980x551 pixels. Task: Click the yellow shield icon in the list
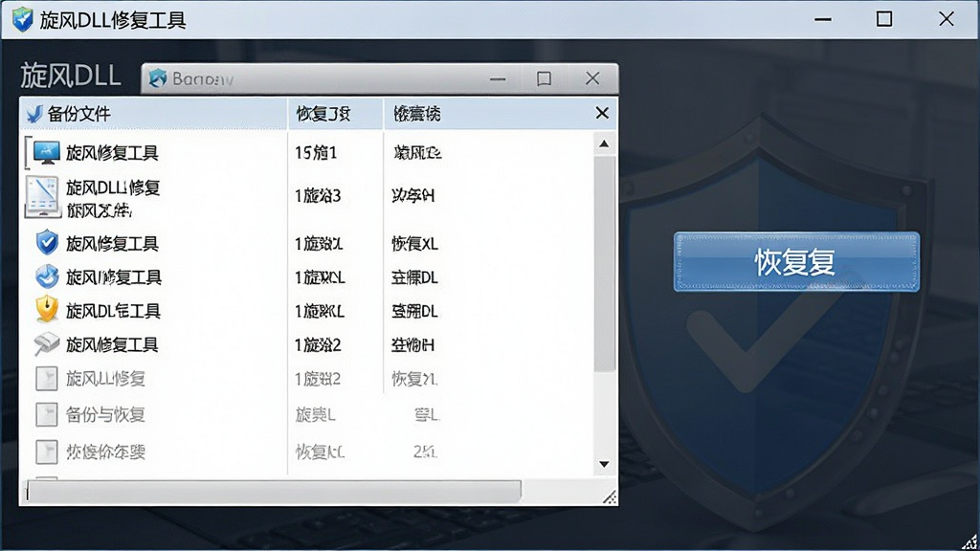[47, 310]
